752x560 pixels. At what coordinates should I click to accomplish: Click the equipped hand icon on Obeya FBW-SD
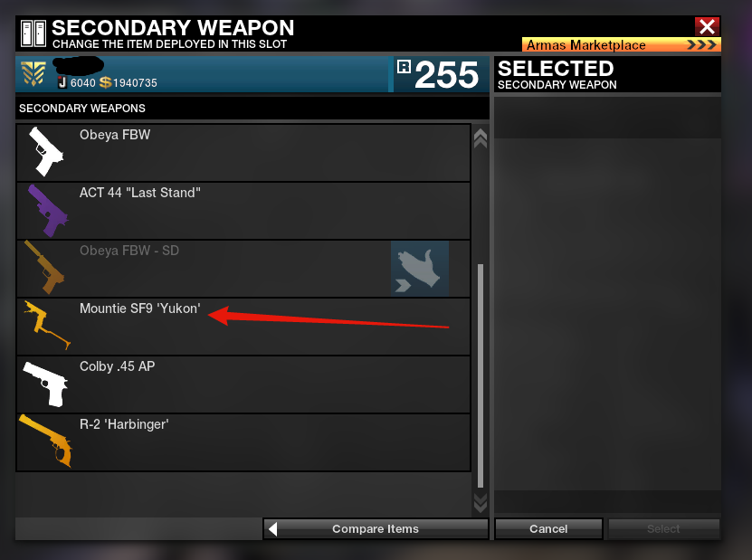(x=420, y=269)
